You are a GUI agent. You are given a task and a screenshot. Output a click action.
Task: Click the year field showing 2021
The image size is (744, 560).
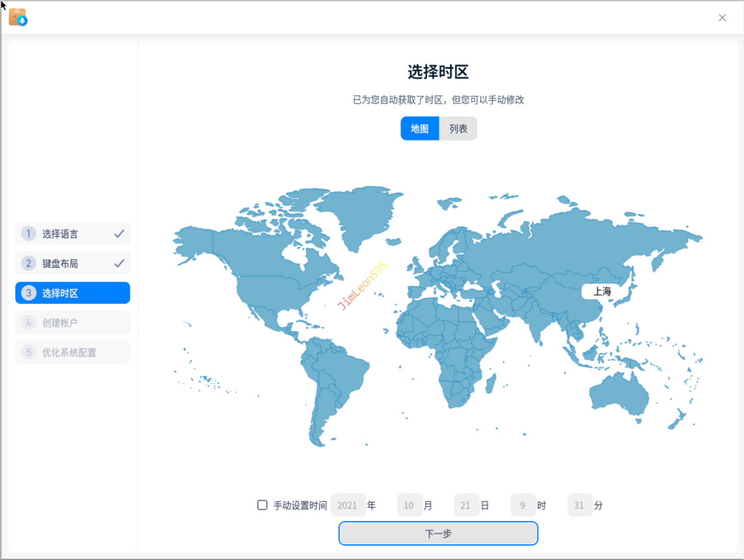coord(347,505)
